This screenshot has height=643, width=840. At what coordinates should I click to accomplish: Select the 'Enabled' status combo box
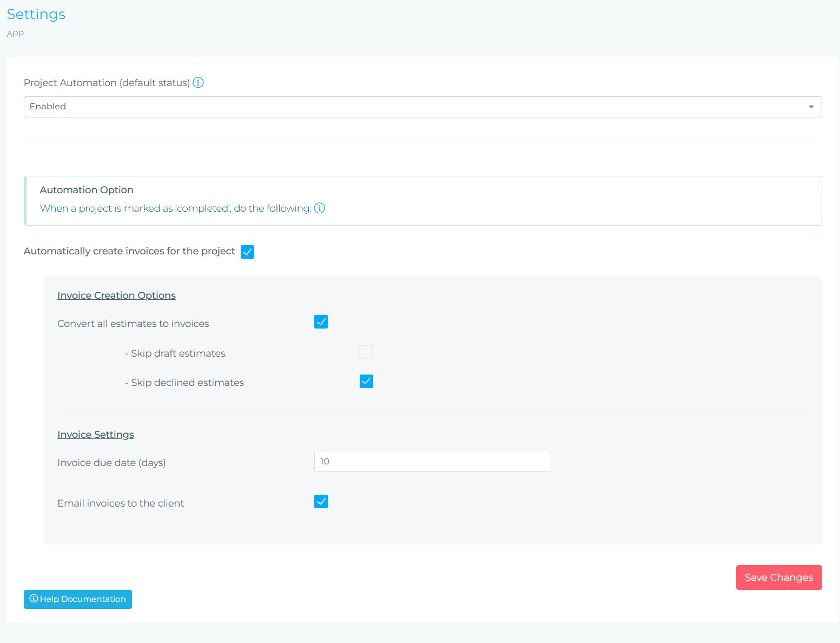pyautogui.click(x=422, y=107)
